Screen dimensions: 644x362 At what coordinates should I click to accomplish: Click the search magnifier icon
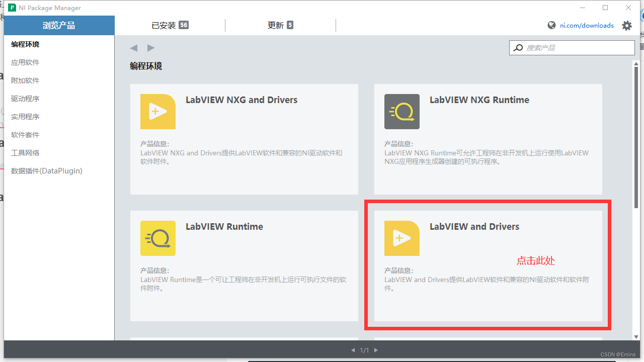coord(518,47)
